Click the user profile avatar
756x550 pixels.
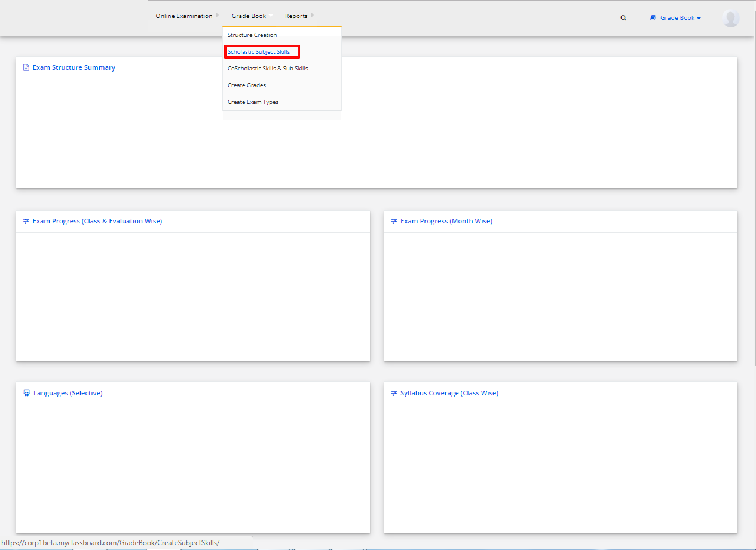(x=730, y=19)
